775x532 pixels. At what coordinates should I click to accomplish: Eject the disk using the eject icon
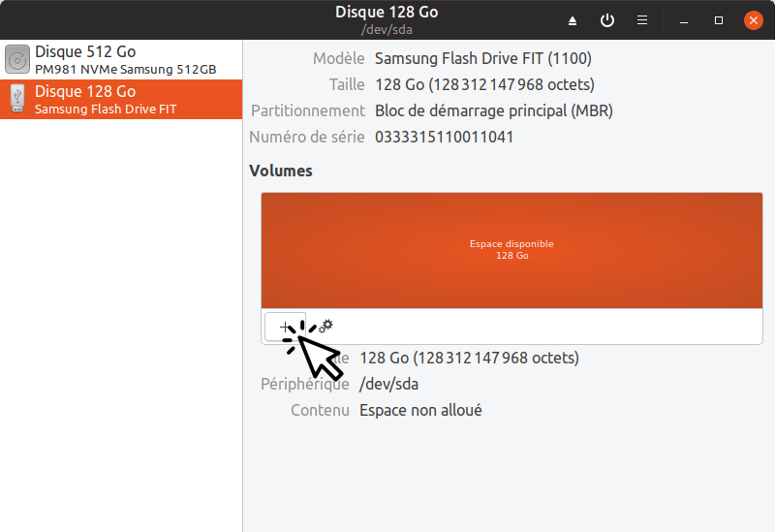point(573,20)
